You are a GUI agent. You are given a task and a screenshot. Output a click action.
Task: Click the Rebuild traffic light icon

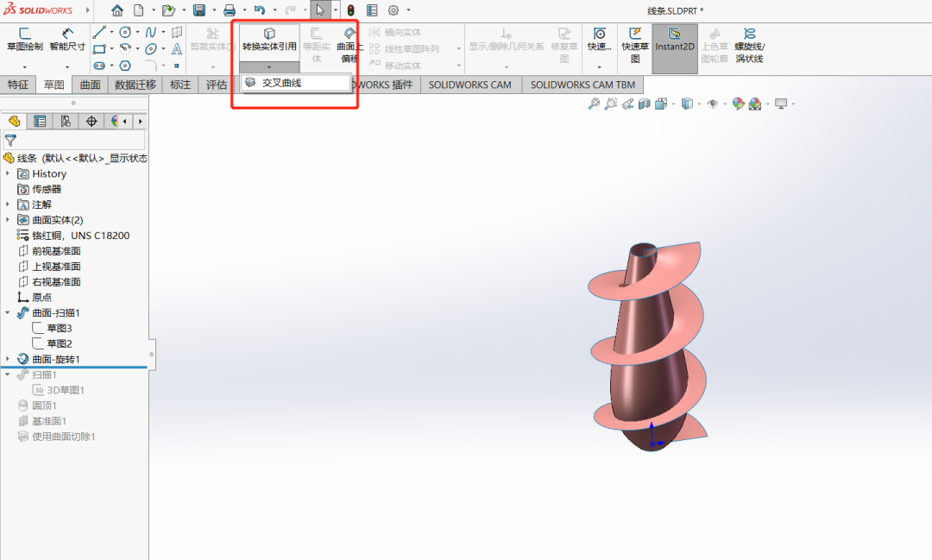[351, 10]
